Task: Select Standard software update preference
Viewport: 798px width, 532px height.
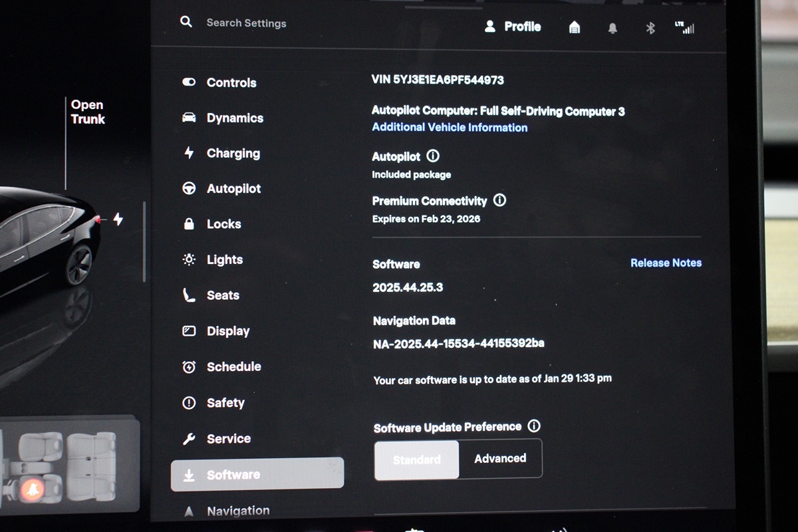Action: point(417,459)
